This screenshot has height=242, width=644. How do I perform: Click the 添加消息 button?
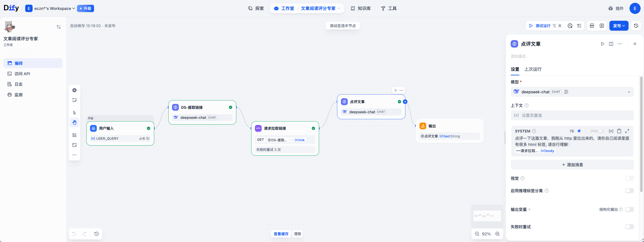point(572,165)
